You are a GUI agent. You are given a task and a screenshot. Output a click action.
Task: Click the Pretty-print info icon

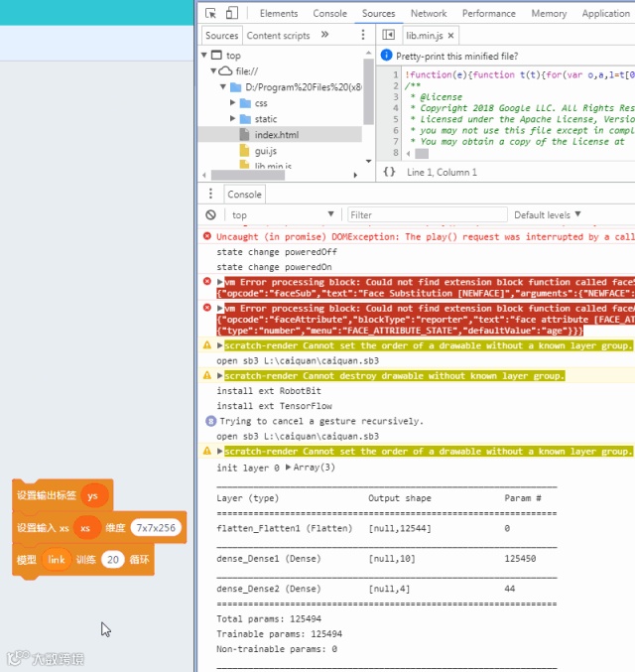[386, 56]
